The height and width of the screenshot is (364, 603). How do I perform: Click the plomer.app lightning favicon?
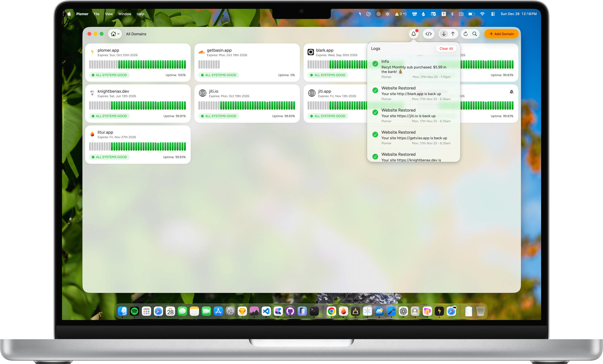pos(92,52)
